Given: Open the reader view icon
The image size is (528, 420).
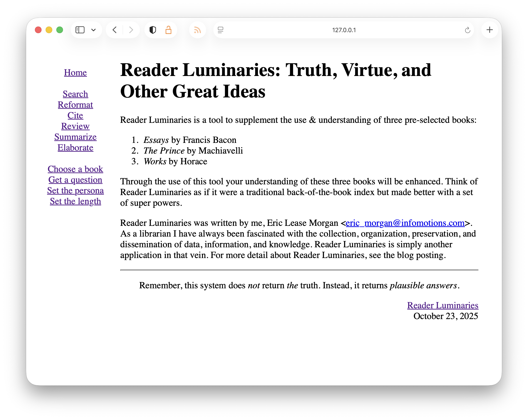Looking at the screenshot, I should click(x=220, y=30).
